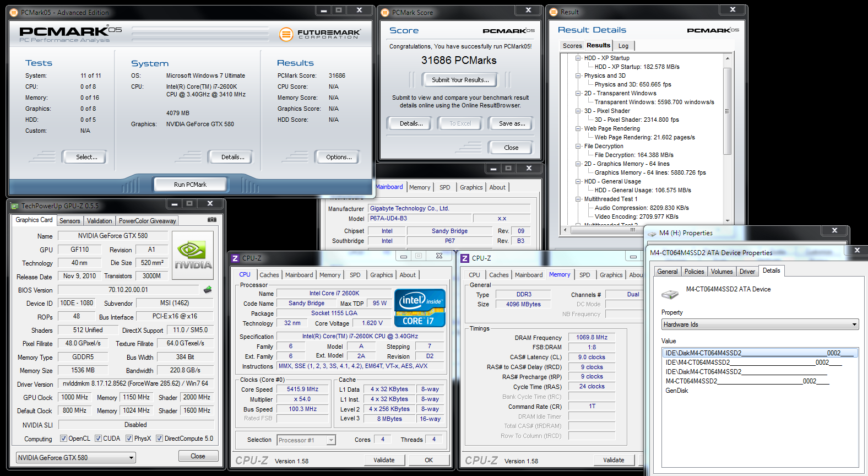Select the IDE\DiskM4-CT064M4SSD2 0002 first row

click(x=760, y=353)
